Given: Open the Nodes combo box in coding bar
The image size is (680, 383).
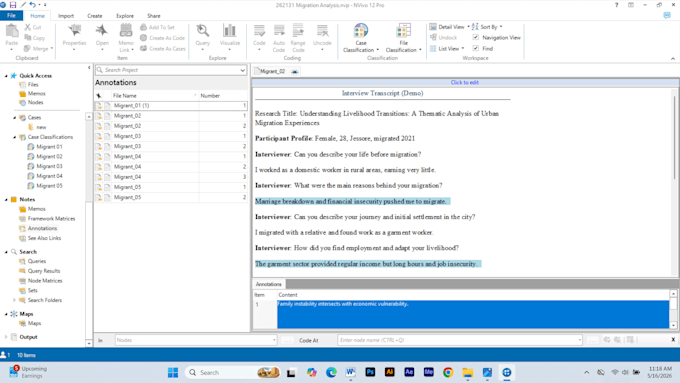Looking at the screenshot, I should [x=196, y=340].
